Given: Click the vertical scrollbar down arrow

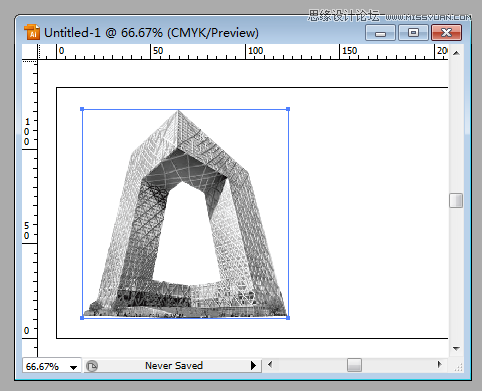Looking at the screenshot, I should (456, 349).
